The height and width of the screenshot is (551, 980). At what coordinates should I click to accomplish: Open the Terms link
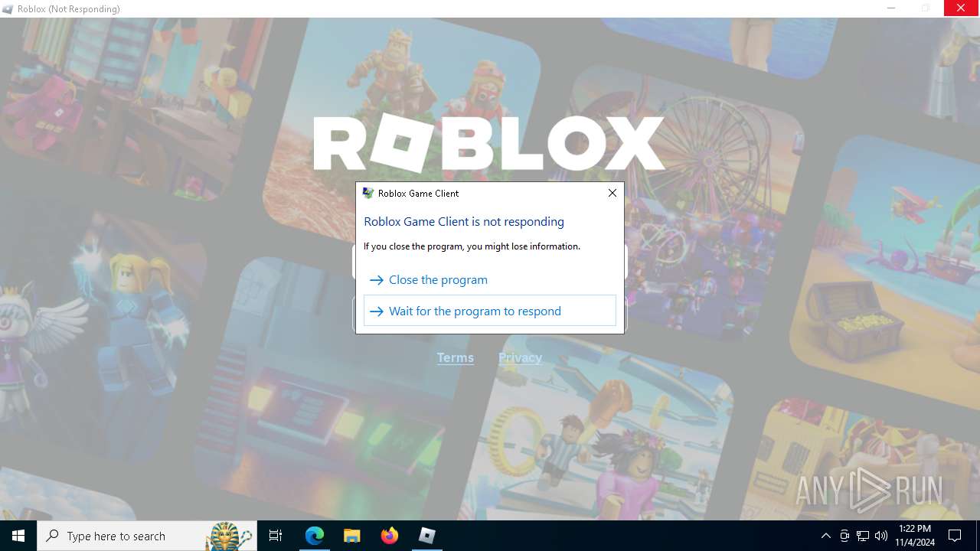tap(456, 357)
